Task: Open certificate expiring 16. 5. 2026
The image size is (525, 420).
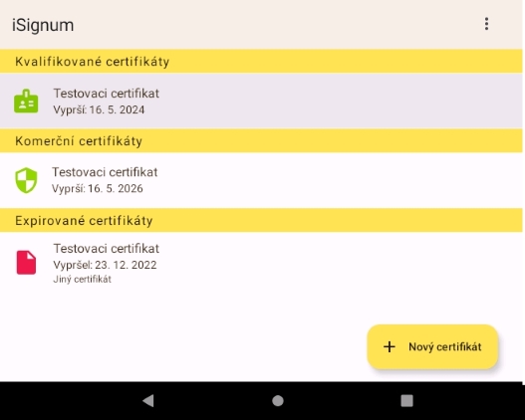Action: [x=261, y=180]
